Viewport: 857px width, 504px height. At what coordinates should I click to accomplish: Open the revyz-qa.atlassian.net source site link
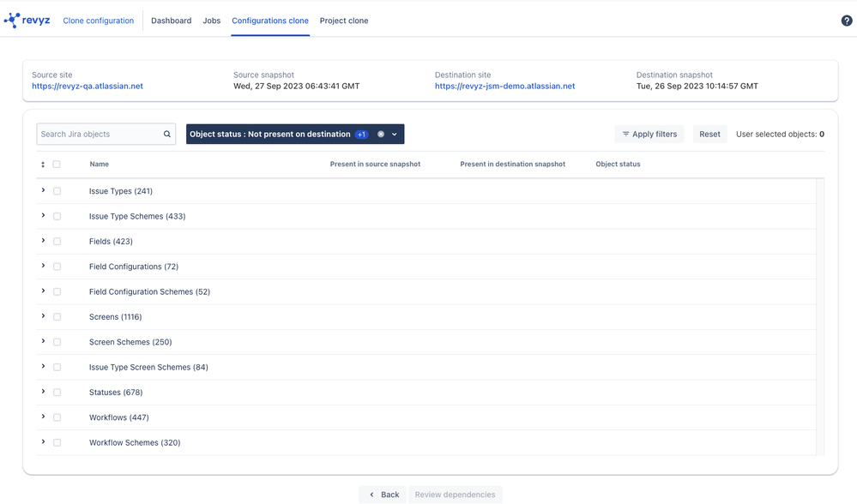[x=88, y=87]
